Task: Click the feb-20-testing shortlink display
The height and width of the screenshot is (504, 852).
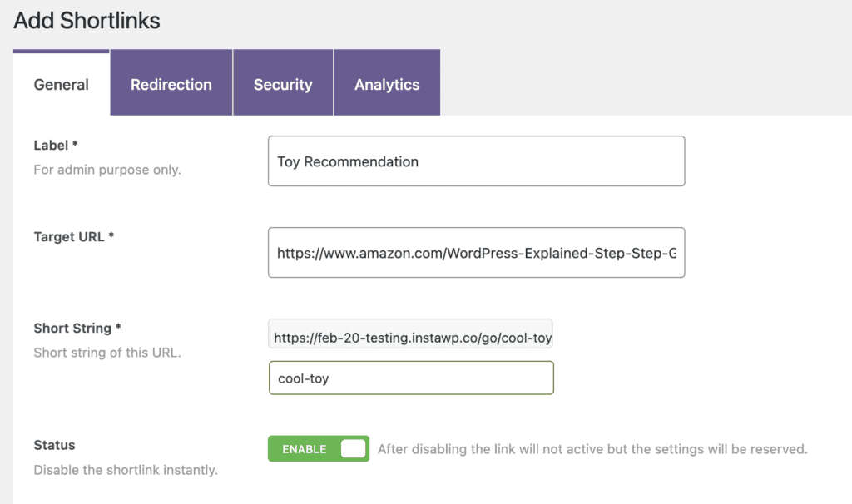Action: (x=410, y=336)
